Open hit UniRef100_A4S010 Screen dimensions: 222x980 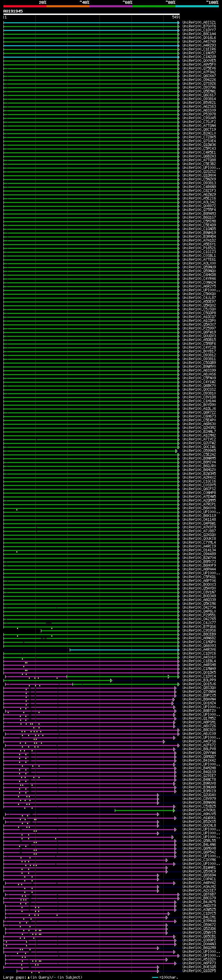pos(199,657)
